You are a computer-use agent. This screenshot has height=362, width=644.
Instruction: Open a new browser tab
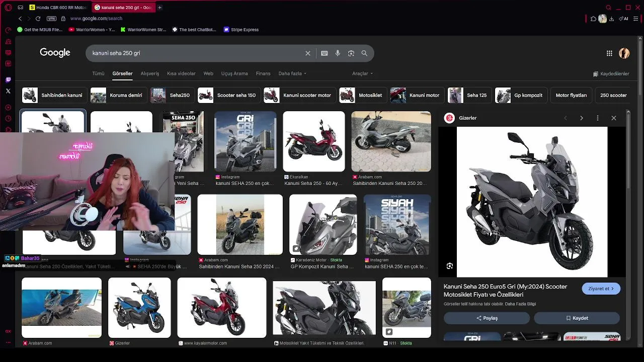click(x=159, y=8)
